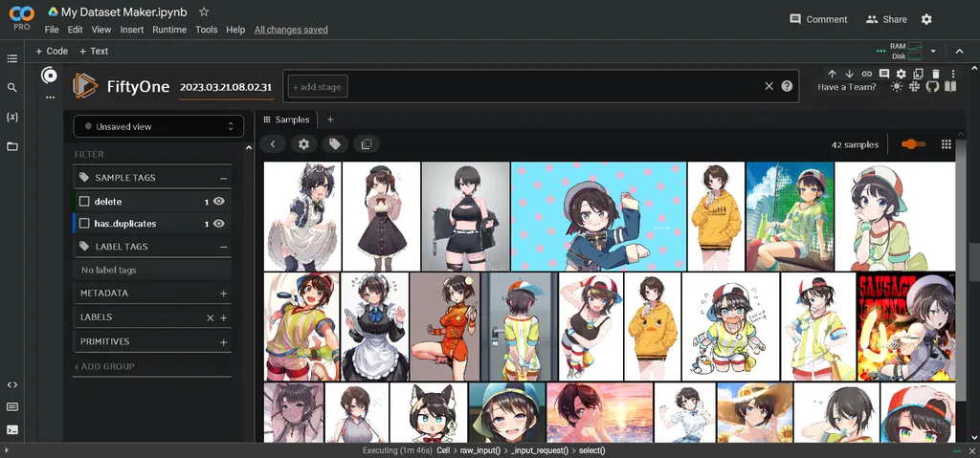Open the FiftyOne display options gear
Viewport: 980px width, 458px height.
point(304,144)
